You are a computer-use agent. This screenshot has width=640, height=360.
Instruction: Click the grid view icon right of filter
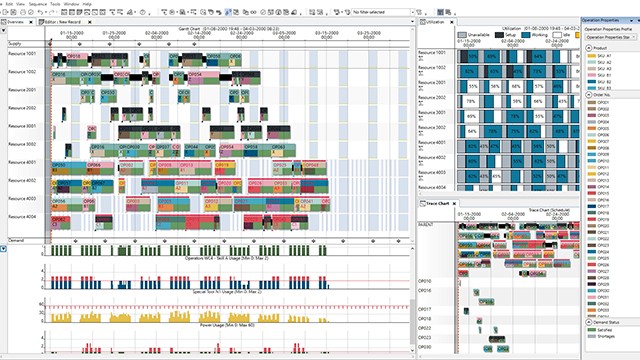440,12
